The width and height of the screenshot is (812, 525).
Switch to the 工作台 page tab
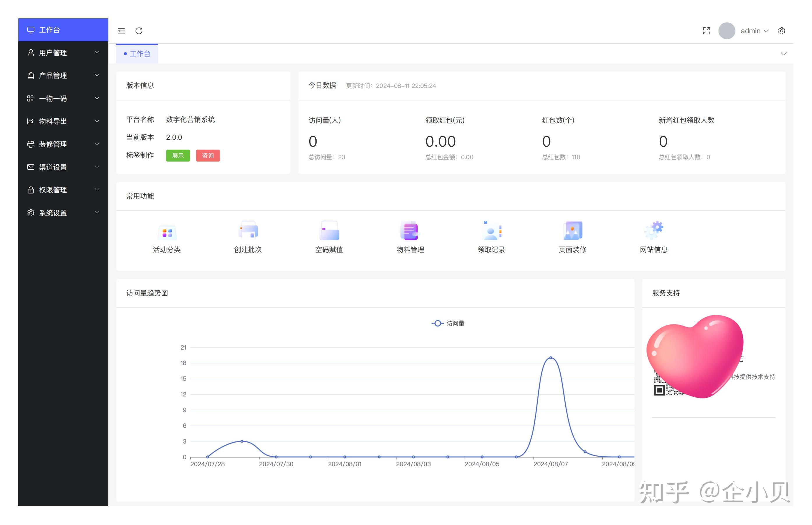[137, 54]
